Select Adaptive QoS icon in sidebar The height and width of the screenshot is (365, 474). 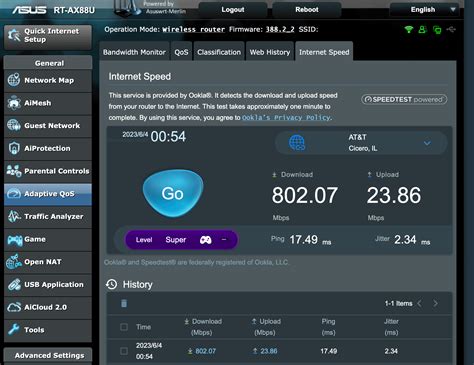tap(14, 194)
